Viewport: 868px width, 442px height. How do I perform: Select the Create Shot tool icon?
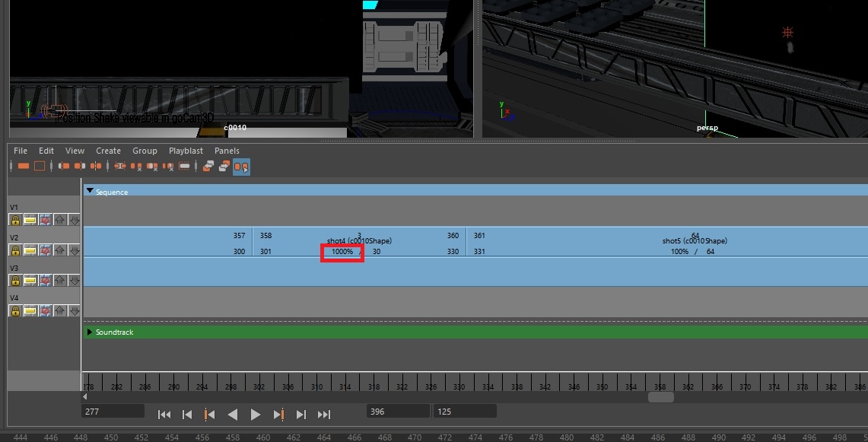(23, 165)
